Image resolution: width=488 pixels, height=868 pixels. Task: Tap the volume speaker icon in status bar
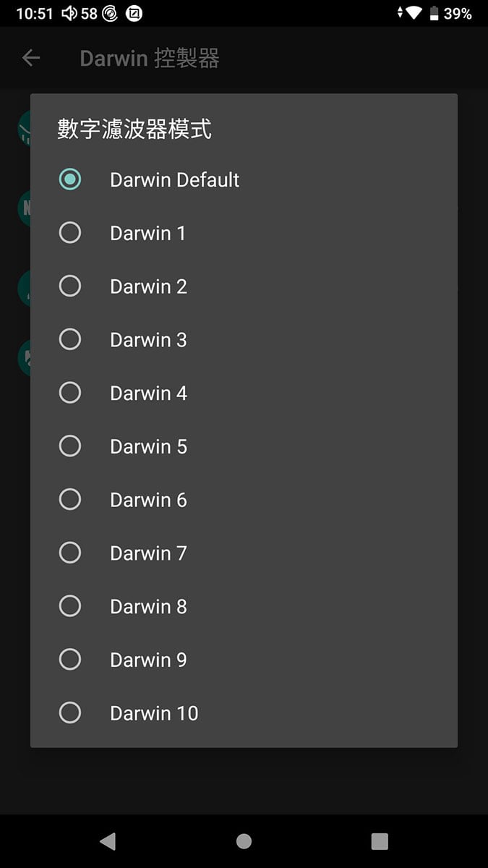point(69,13)
